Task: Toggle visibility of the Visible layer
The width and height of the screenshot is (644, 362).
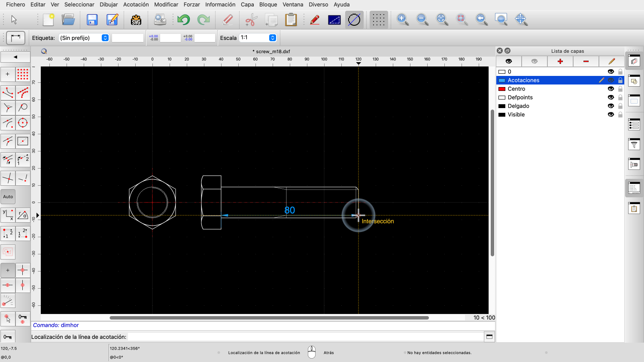Action: (611, 115)
